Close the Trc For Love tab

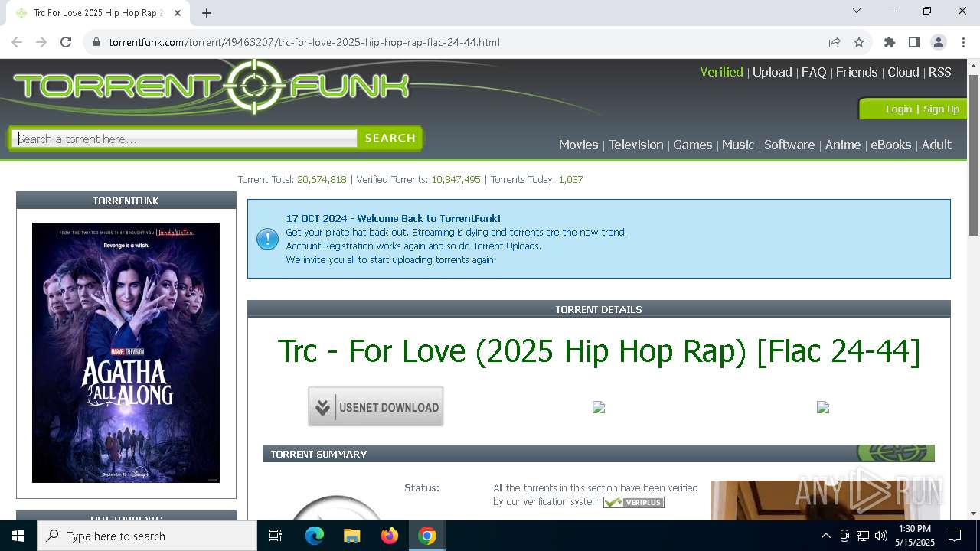[178, 12]
